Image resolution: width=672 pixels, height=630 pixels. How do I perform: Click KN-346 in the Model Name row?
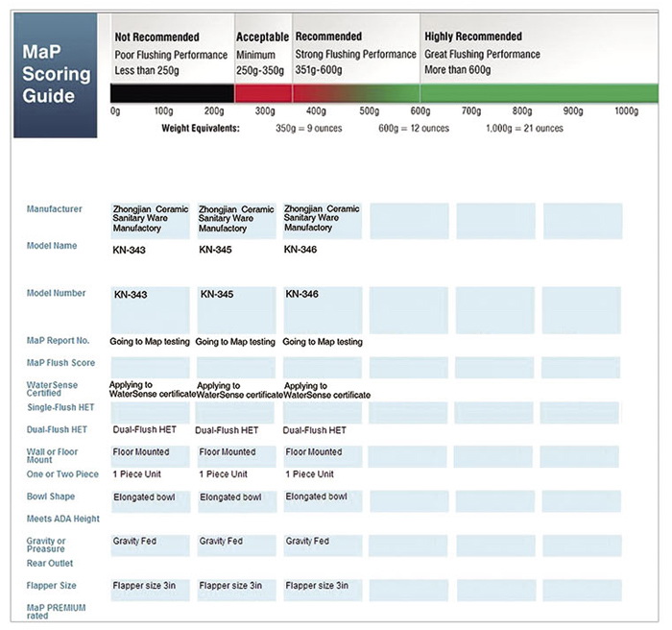(300, 249)
